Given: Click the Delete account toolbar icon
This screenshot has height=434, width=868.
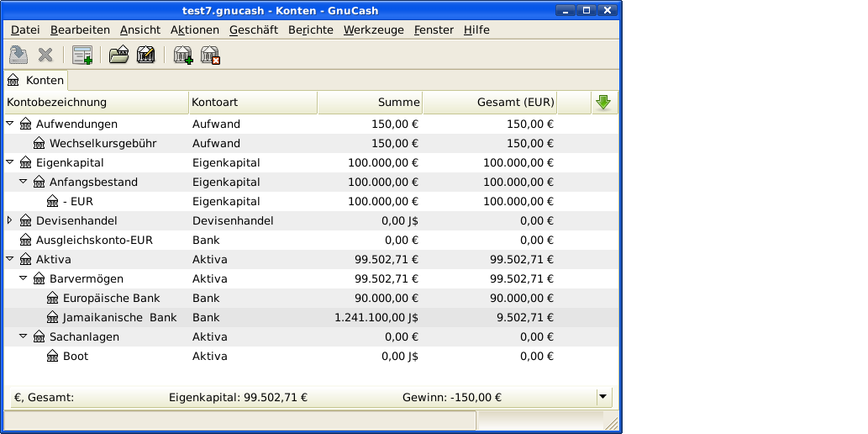Looking at the screenshot, I should coord(210,56).
